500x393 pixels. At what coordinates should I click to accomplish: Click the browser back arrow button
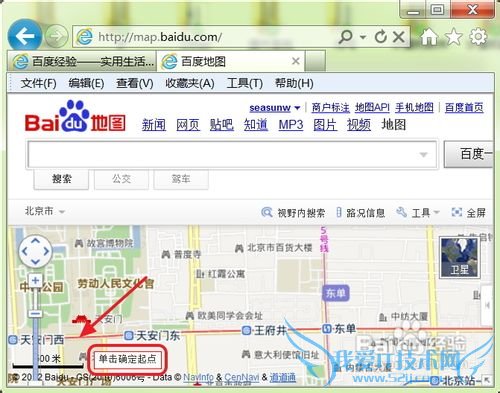pyautogui.click(x=25, y=36)
